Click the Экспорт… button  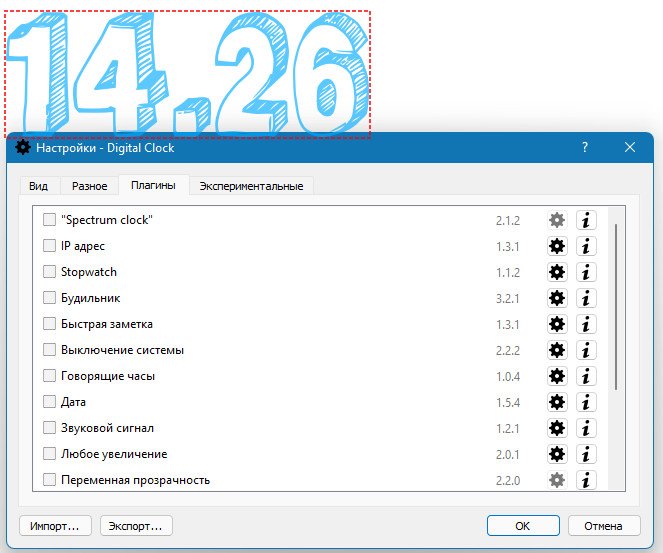(136, 526)
